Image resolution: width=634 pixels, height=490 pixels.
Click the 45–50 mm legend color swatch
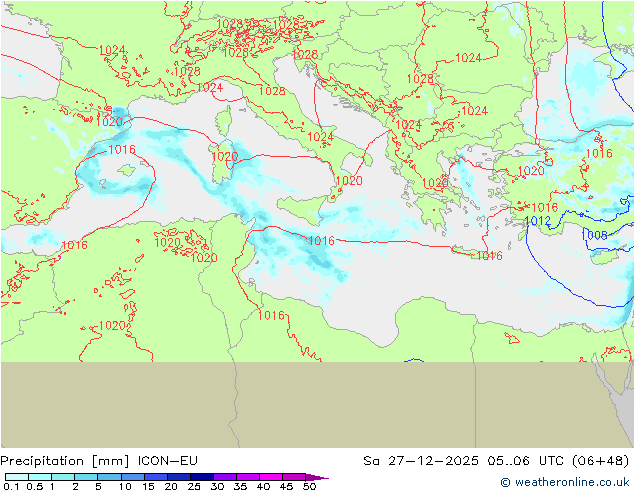click(x=294, y=477)
